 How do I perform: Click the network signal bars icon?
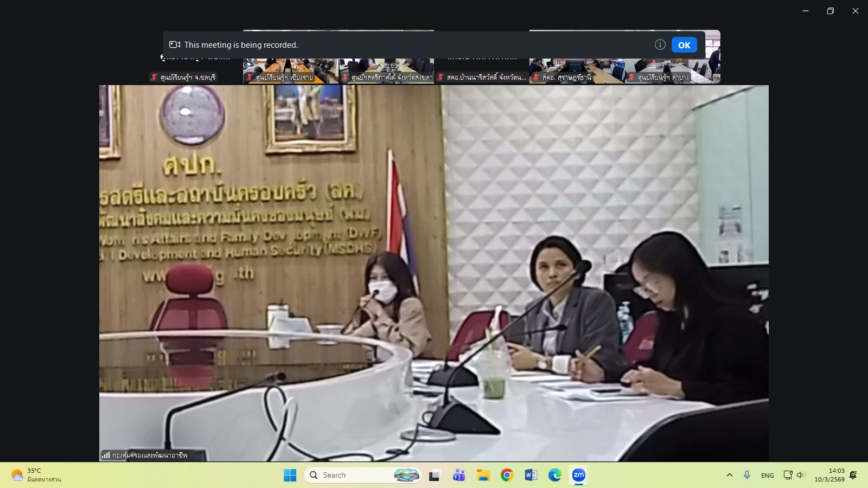[106, 455]
